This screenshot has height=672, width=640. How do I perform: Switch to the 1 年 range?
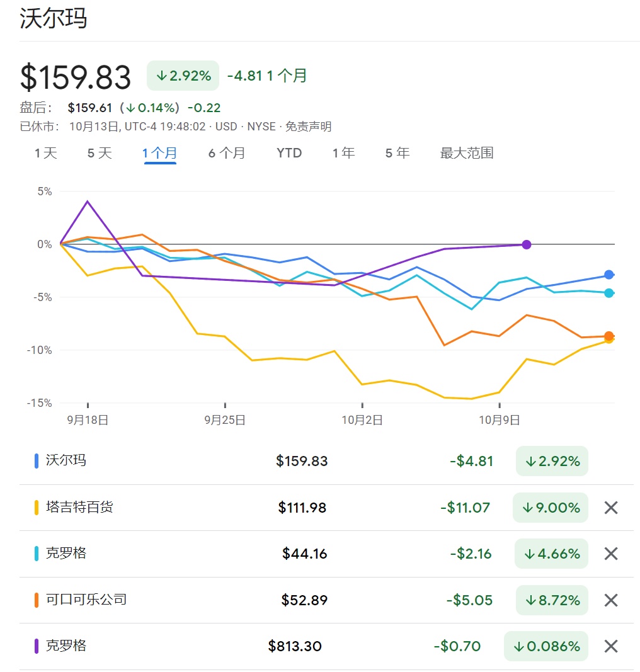point(344,153)
